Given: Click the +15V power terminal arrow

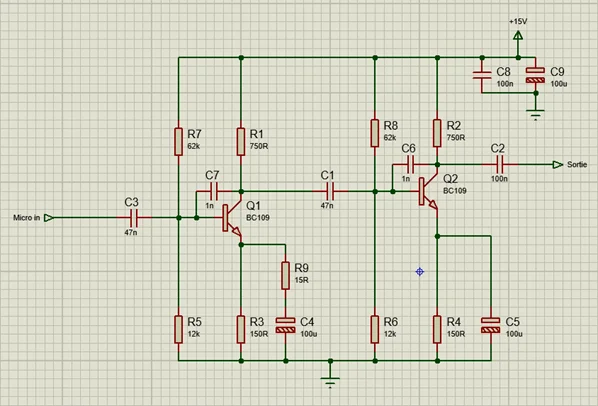Looking at the screenshot, I should tap(518, 36).
